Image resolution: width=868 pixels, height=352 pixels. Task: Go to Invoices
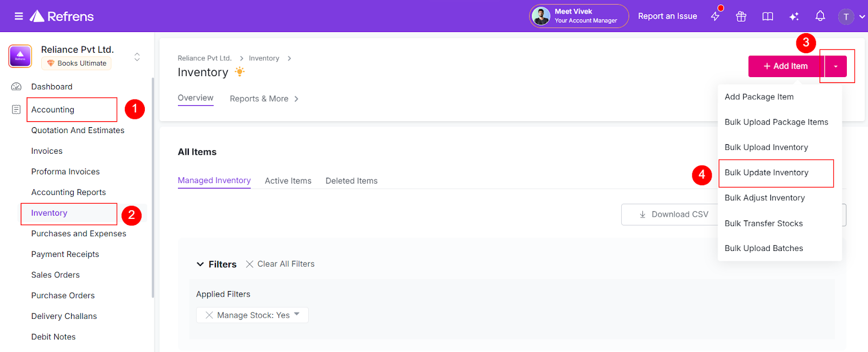[47, 151]
